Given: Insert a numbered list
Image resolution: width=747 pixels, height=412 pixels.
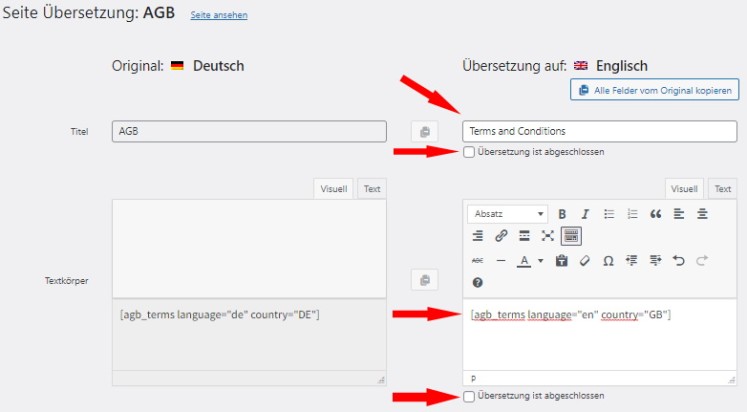Looking at the screenshot, I should (632, 214).
